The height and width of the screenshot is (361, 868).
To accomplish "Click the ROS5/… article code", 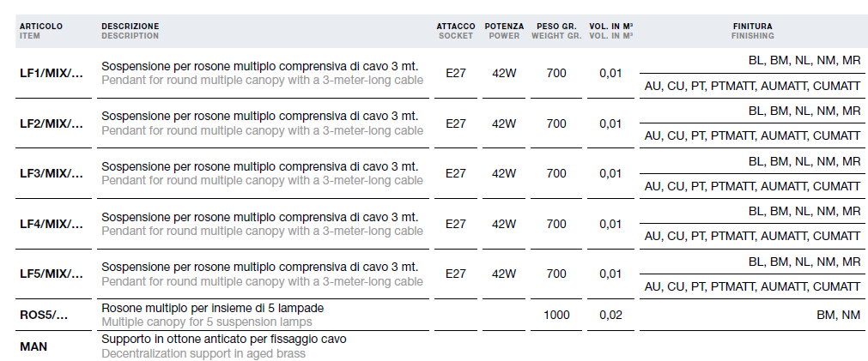I will click(x=44, y=315).
